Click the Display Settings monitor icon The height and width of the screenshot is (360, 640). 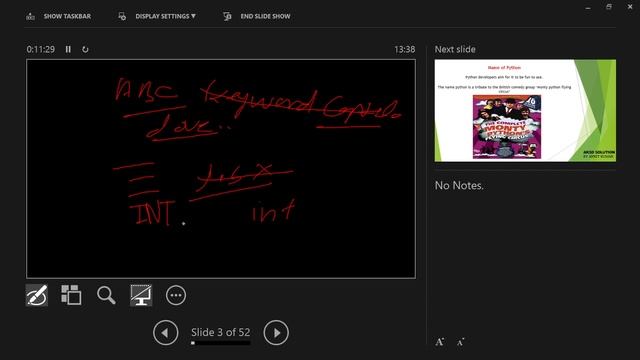point(122,16)
